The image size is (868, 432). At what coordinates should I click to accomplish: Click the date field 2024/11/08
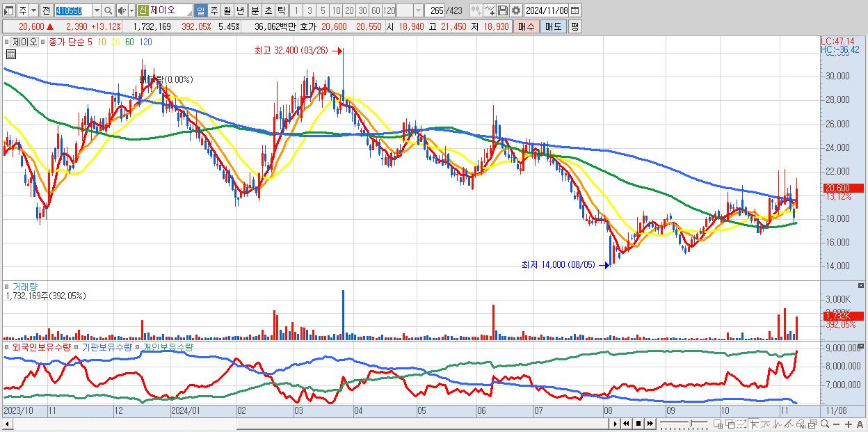pyautogui.click(x=547, y=11)
